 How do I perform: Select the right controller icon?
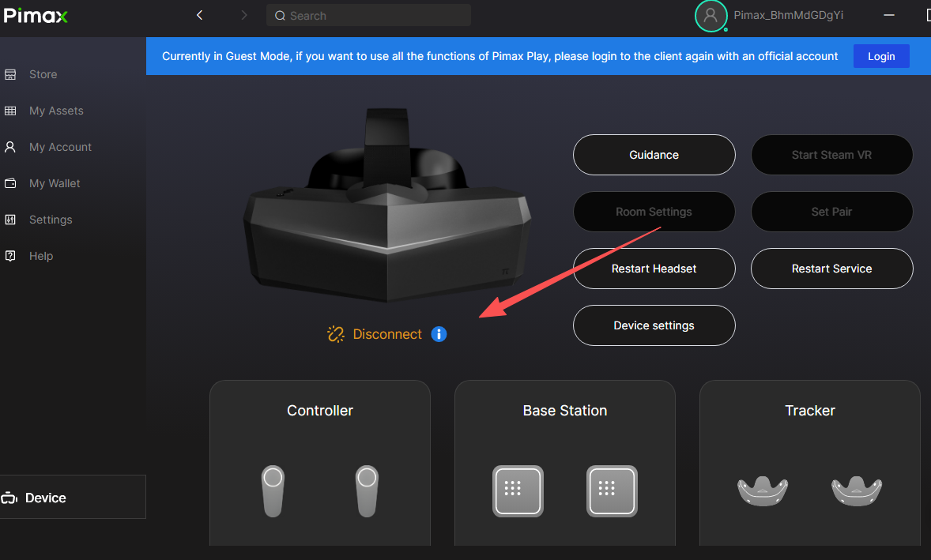click(367, 490)
